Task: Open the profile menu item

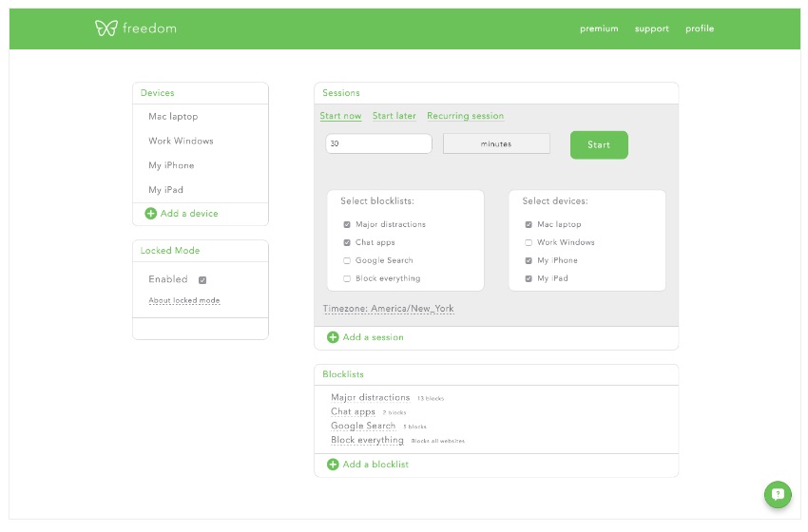Action: [x=700, y=28]
